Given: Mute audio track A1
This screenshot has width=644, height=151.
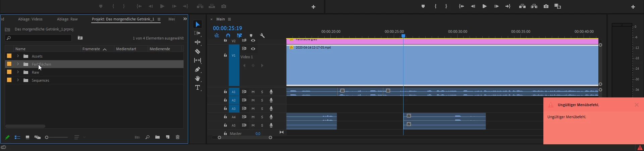Looking at the screenshot, I should pyautogui.click(x=253, y=92).
